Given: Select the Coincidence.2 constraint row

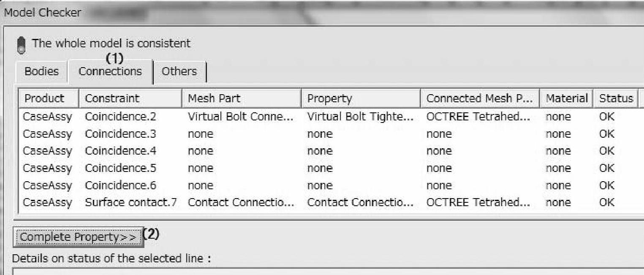Looking at the screenshot, I should [120, 117].
